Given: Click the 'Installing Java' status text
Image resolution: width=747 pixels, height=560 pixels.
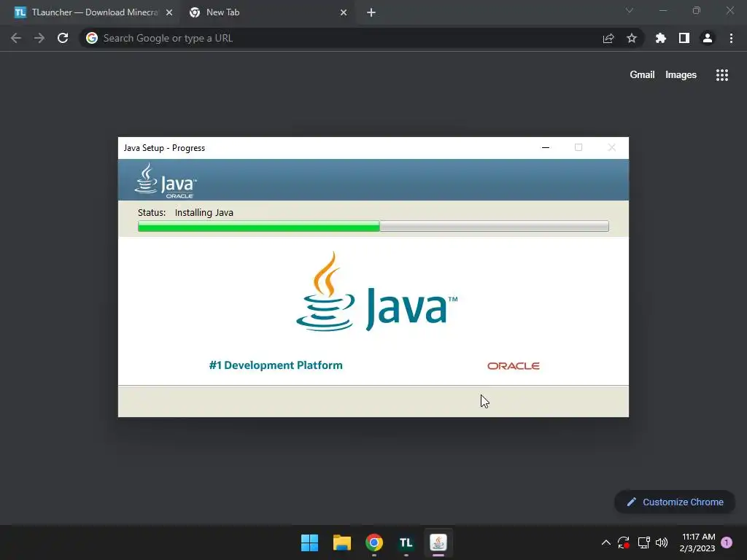Looking at the screenshot, I should point(204,213).
